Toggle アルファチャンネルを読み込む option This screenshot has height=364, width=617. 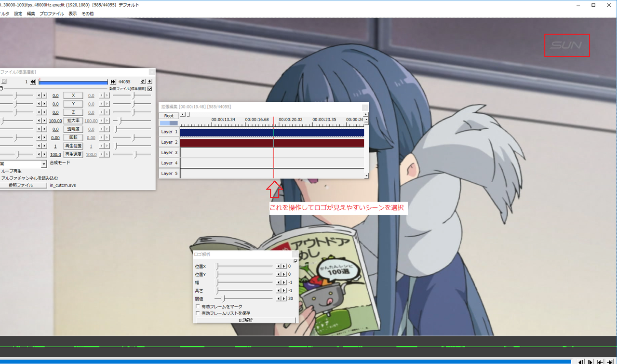click(x=29, y=178)
